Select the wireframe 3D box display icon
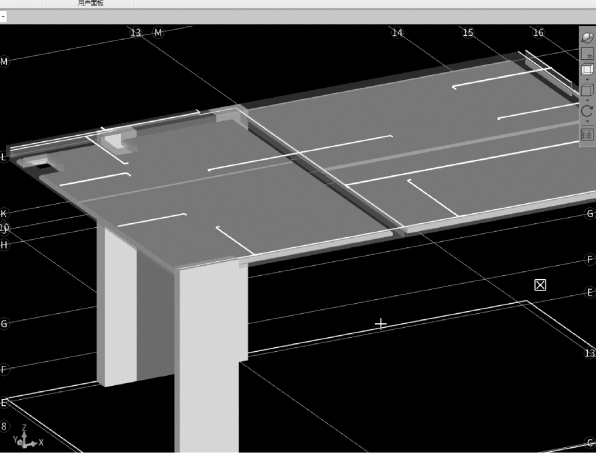The image size is (596, 453). tap(587, 70)
